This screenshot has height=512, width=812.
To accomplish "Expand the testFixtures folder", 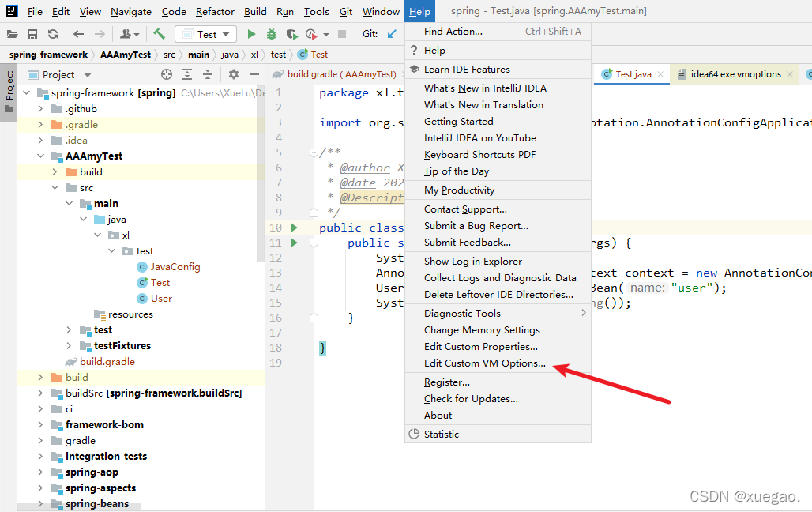I will pos(69,345).
